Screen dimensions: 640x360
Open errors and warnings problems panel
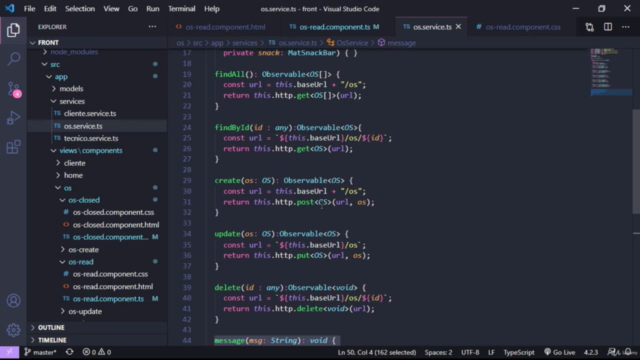pyautogui.click(x=97, y=352)
